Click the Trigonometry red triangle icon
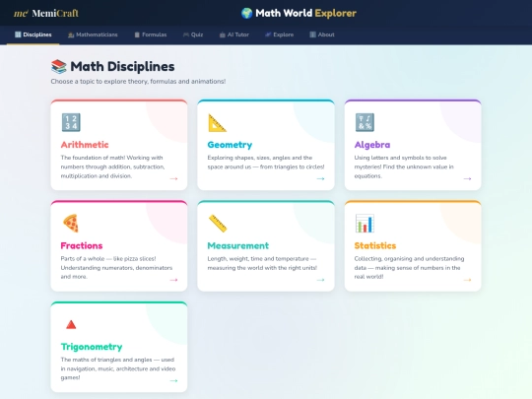Screen dimensions: 532x399 tap(71, 324)
